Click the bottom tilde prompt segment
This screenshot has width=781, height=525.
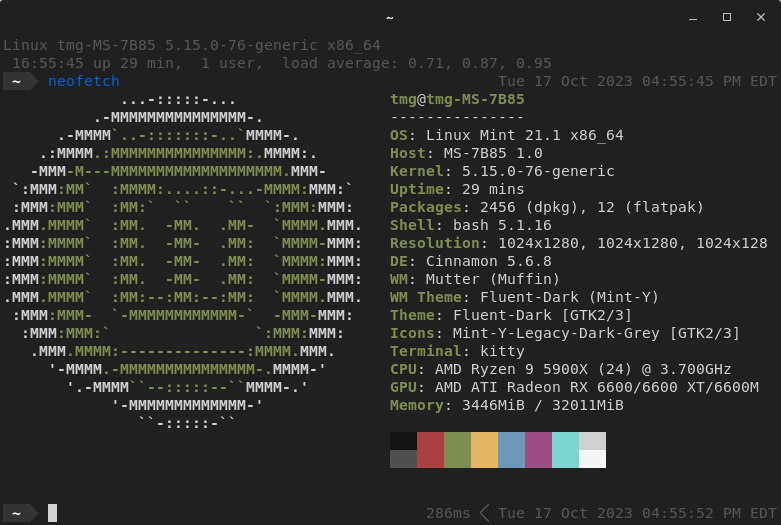(21, 513)
